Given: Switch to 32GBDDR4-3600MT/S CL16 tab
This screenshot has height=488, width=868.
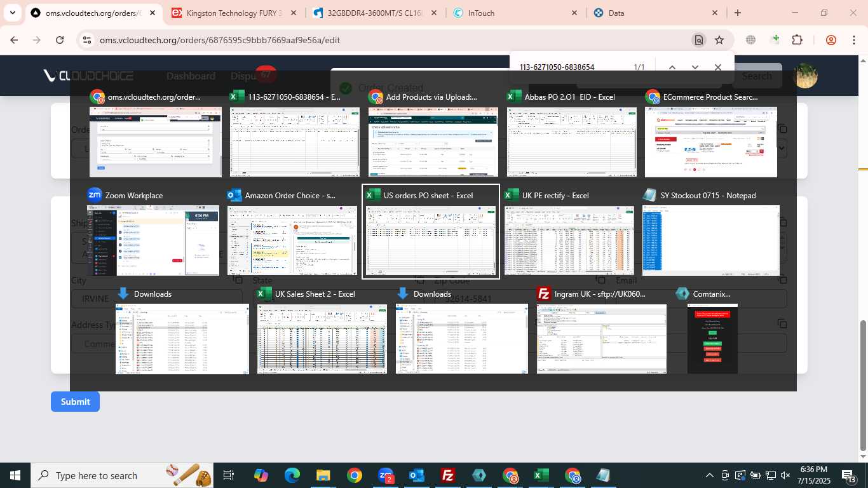Looking at the screenshot, I should 375,13.
